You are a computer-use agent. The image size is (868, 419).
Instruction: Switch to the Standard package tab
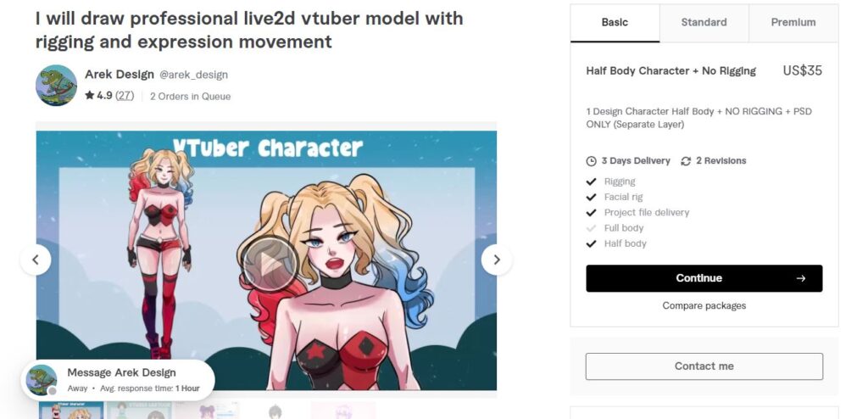(704, 23)
